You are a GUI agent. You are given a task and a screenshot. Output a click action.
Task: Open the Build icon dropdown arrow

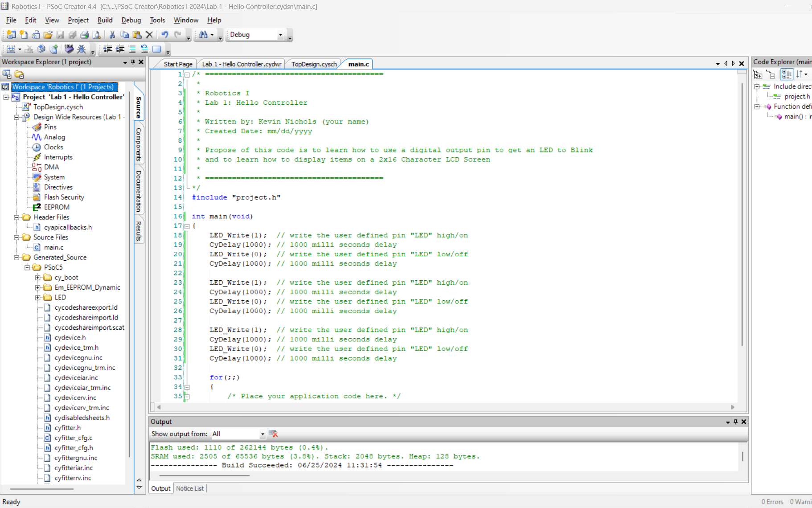pos(20,49)
